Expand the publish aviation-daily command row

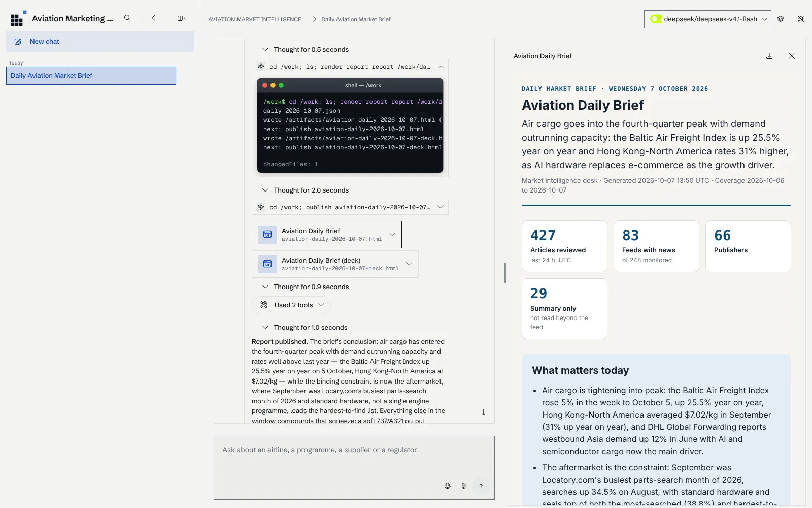tap(350, 207)
